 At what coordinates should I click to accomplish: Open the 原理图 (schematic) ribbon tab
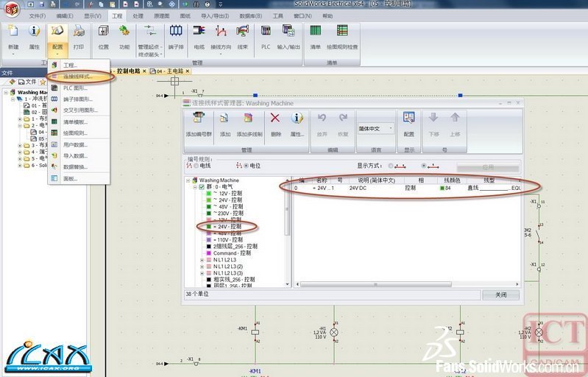click(x=161, y=15)
